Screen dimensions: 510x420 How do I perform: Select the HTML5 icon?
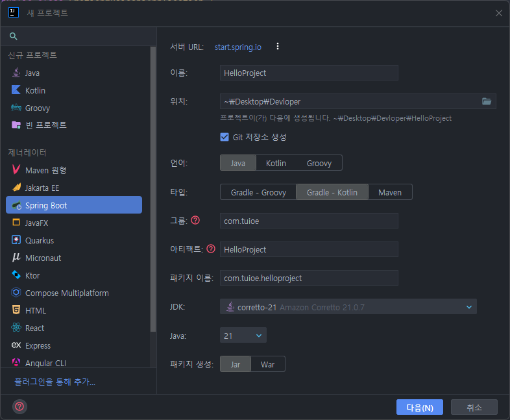point(16,310)
